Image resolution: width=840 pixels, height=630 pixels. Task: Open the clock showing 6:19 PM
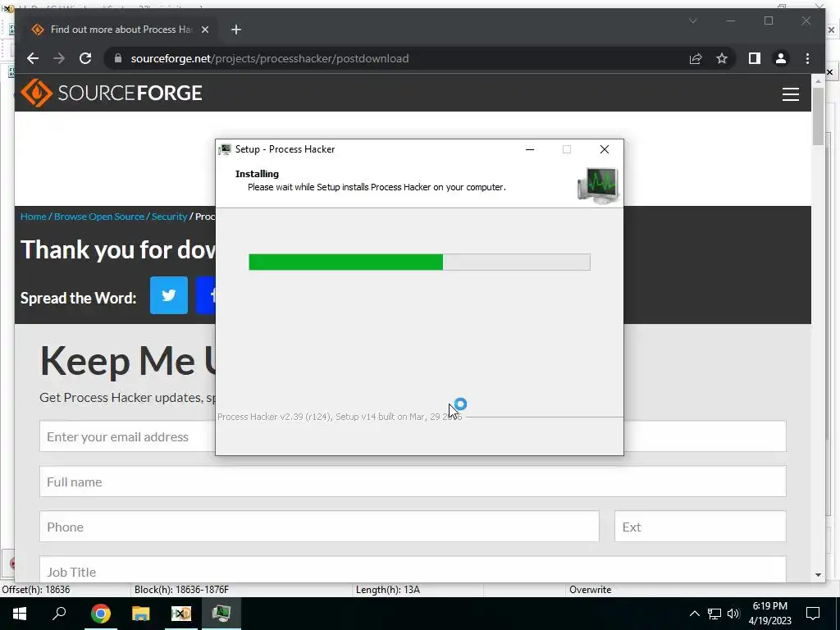[x=769, y=614]
